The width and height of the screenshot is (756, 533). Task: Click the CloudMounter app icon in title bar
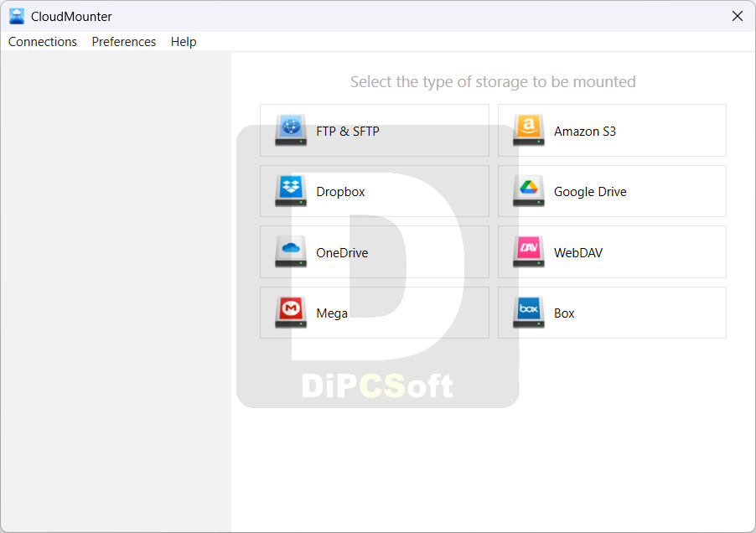coord(17,17)
